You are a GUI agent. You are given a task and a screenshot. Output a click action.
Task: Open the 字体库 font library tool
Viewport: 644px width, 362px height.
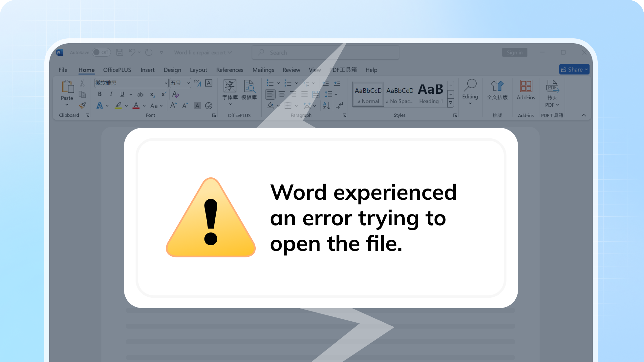(230, 90)
